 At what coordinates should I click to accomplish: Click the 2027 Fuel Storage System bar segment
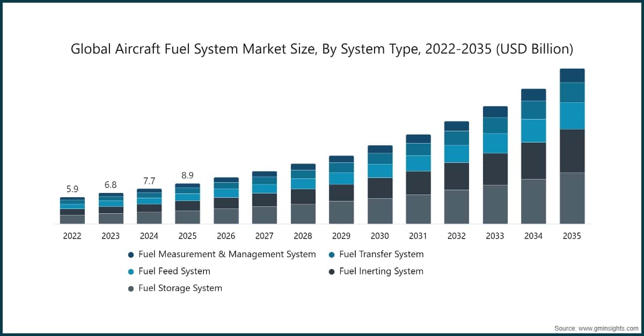click(x=265, y=215)
